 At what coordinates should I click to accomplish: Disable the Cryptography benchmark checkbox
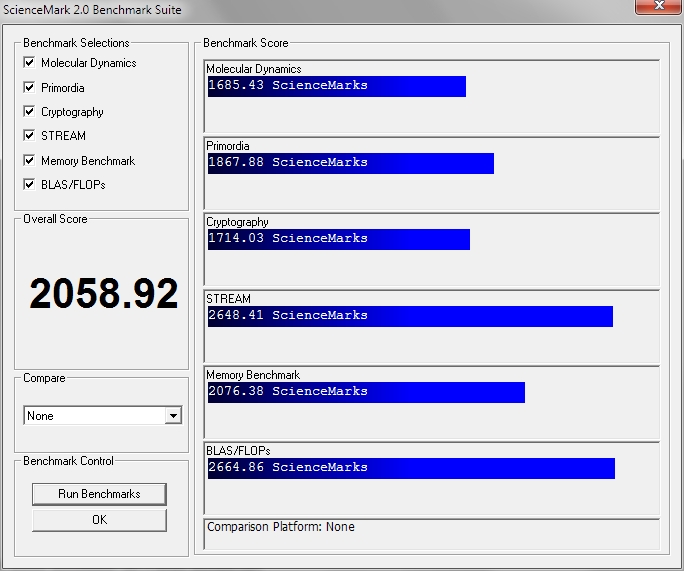coord(29,111)
